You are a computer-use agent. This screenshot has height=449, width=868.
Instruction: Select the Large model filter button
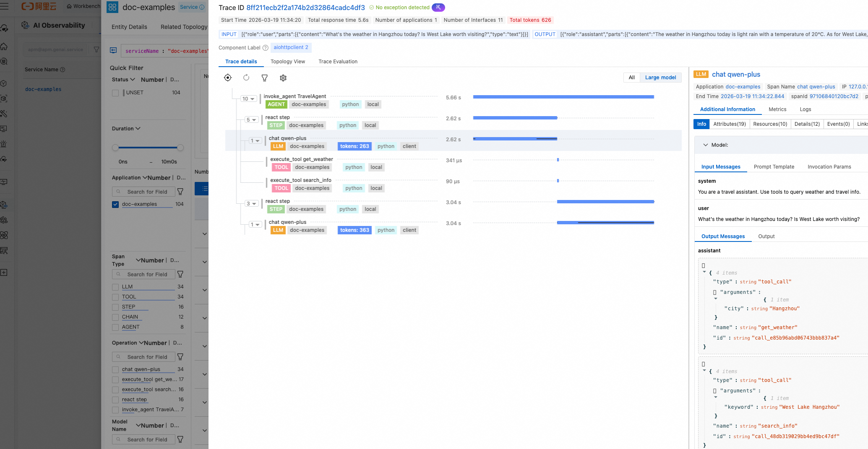pyautogui.click(x=661, y=78)
